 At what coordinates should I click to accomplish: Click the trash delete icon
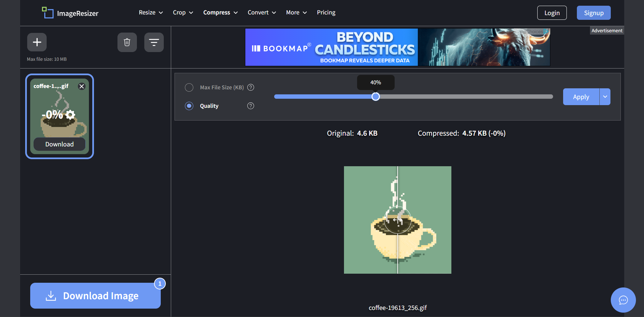(127, 42)
